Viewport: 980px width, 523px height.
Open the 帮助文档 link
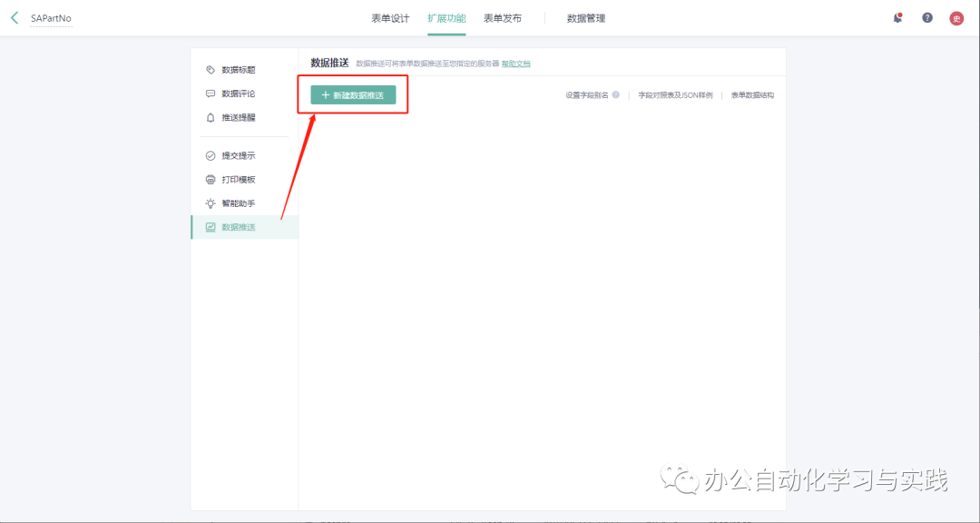point(515,64)
